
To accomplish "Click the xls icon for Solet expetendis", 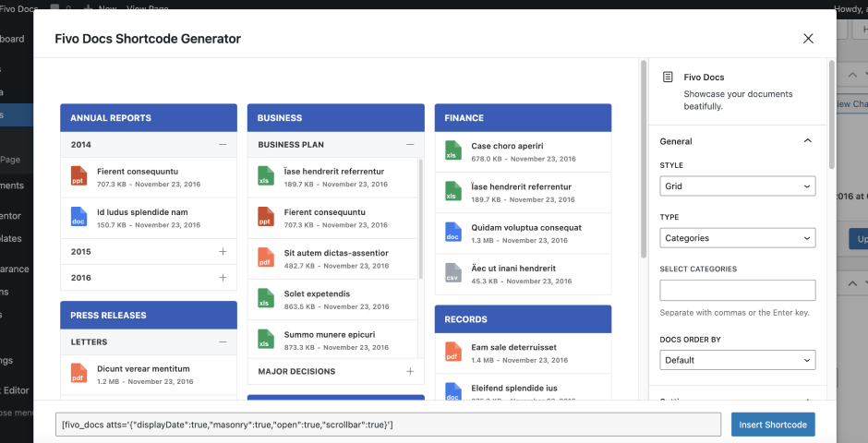I will (266, 299).
